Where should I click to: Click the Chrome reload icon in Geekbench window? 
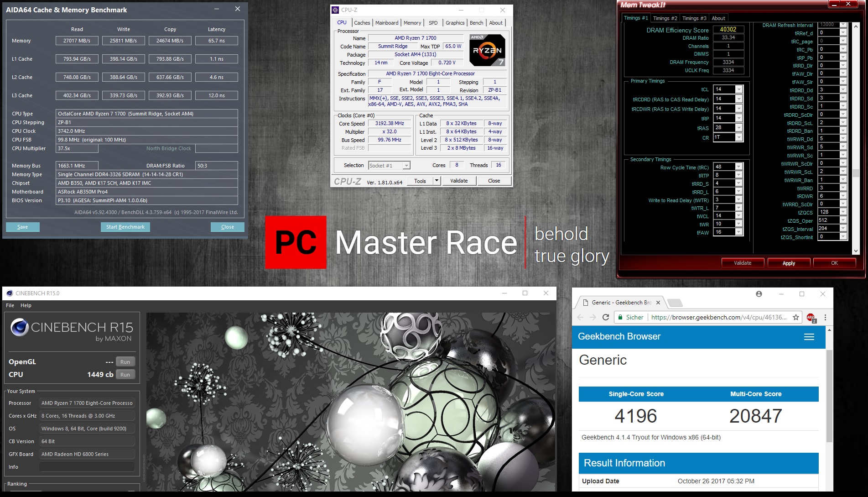[606, 317]
